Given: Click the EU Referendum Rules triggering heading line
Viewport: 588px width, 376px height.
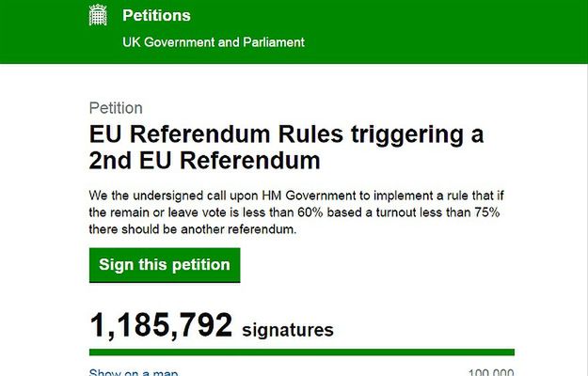Looking at the screenshot, I should [286, 134].
